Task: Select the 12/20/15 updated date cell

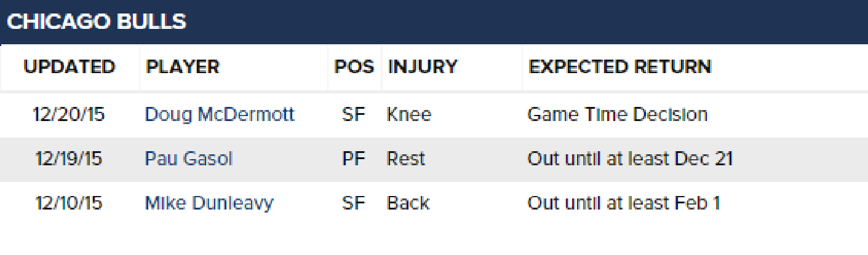Action: pyautogui.click(x=70, y=115)
